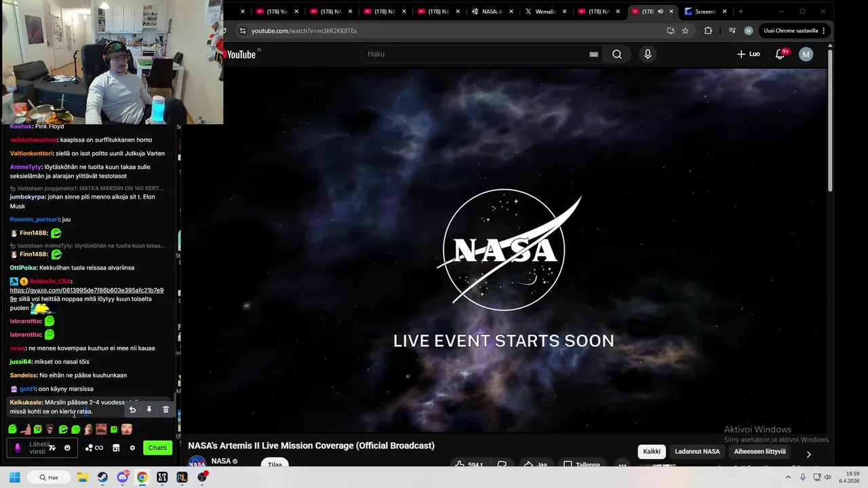Image resolution: width=868 pixels, height=488 pixels.
Task: Open Chrome menu beside Uusi Chrome saatavilla
Action: pyautogui.click(x=823, y=30)
